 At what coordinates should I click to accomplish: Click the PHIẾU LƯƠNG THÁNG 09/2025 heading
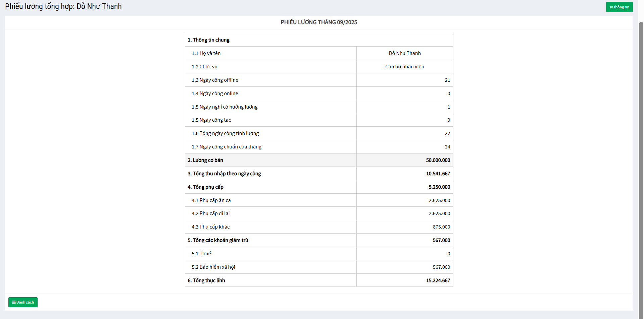click(319, 22)
